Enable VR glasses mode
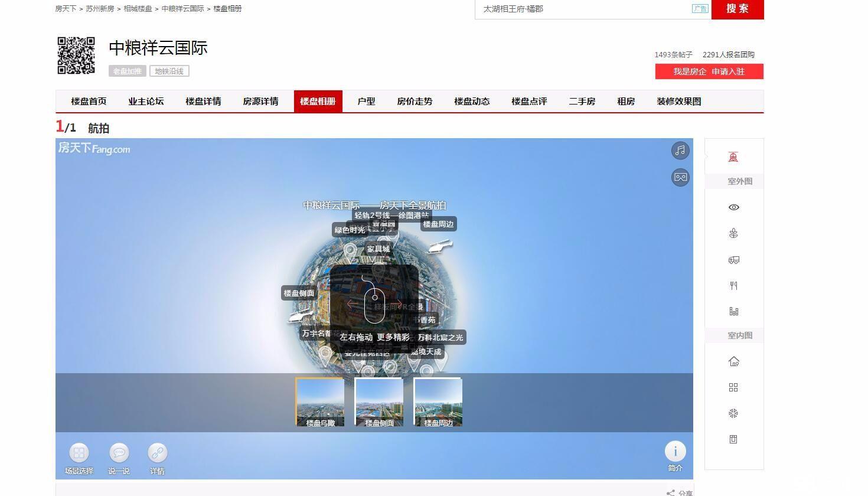 [x=680, y=177]
